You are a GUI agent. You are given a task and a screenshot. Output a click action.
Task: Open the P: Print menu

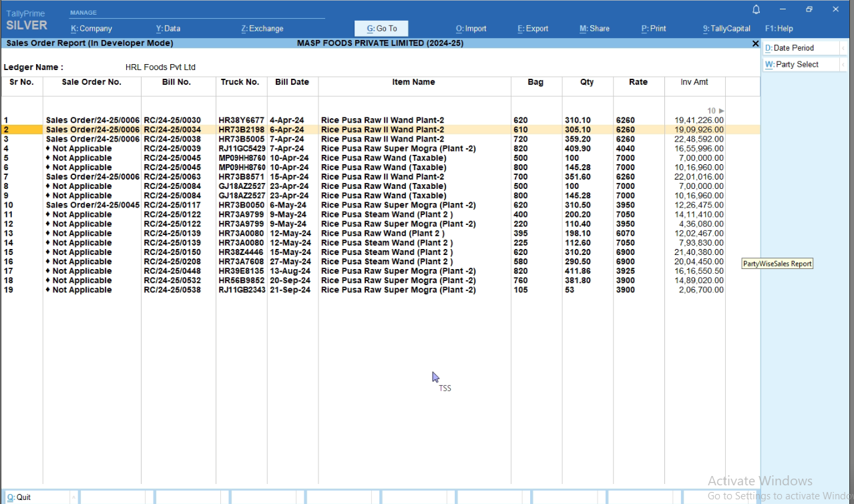coord(654,29)
